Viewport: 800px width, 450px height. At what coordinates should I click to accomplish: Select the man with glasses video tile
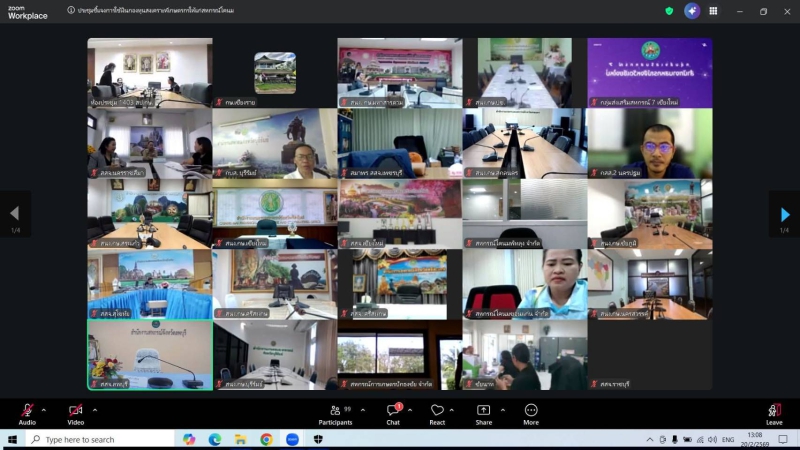point(650,143)
